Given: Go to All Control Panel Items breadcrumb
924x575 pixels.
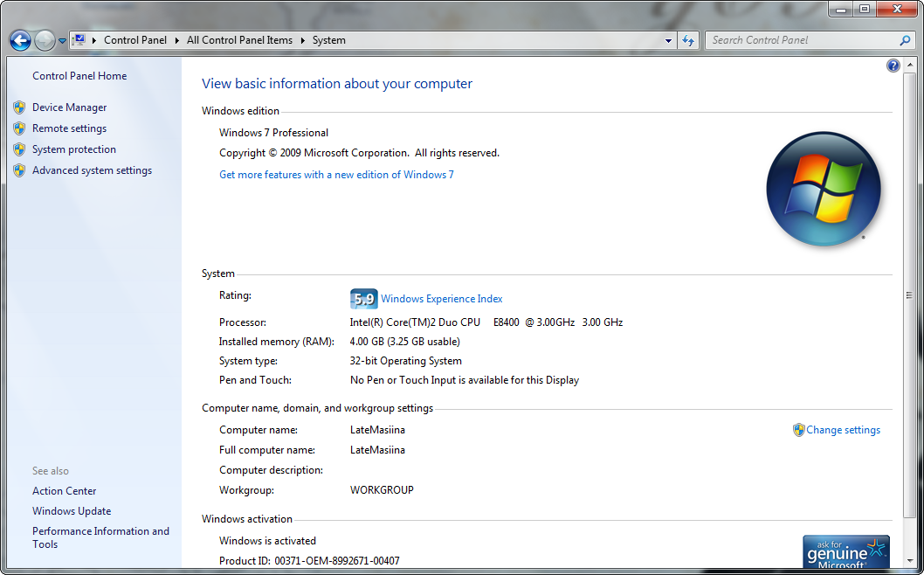Looking at the screenshot, I should point(239,40).
